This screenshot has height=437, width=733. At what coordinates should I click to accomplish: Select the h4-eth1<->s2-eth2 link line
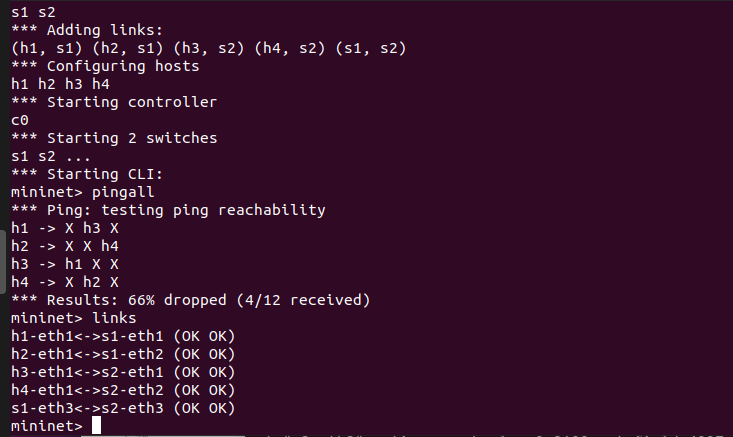(x=122, y=390)
